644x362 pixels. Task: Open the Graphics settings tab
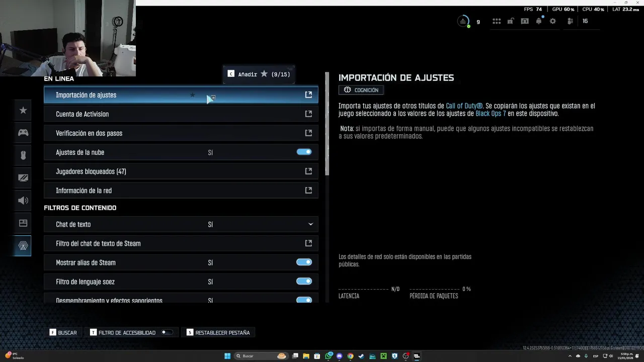pos(23,178)
